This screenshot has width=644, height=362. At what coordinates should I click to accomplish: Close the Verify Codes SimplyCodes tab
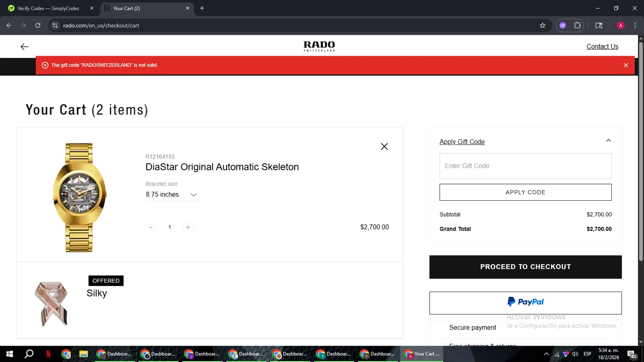[91, 8]
